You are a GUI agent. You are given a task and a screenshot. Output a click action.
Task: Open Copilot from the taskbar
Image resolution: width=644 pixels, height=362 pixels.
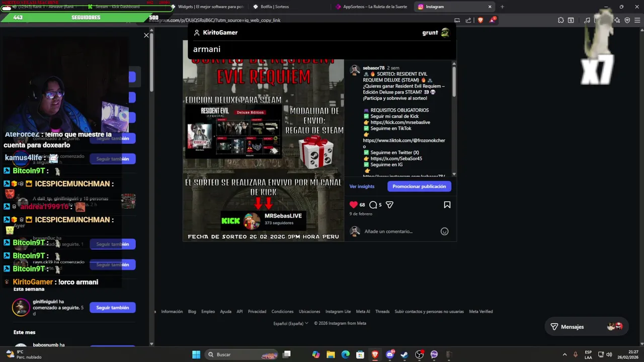(x=315, y=354)
